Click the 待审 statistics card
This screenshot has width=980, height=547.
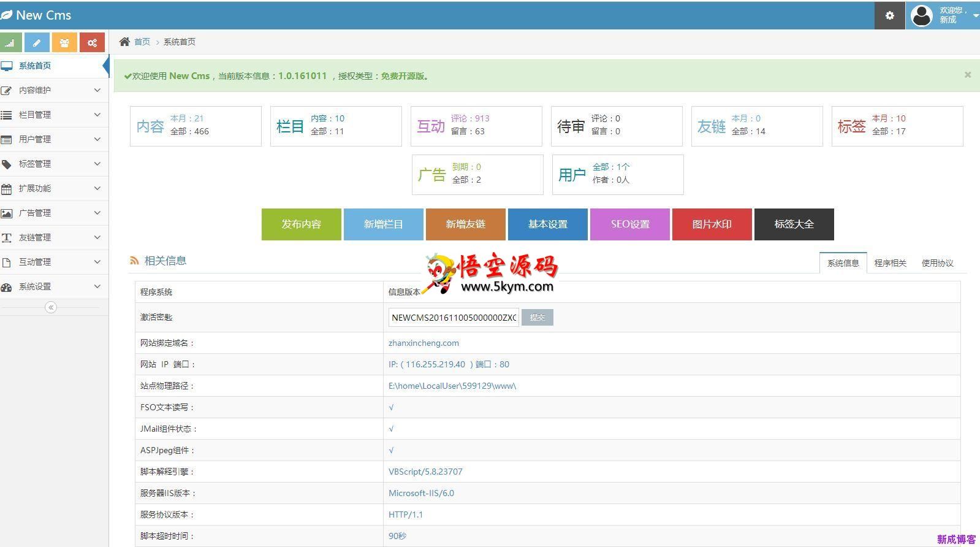(x=617, y=126)
